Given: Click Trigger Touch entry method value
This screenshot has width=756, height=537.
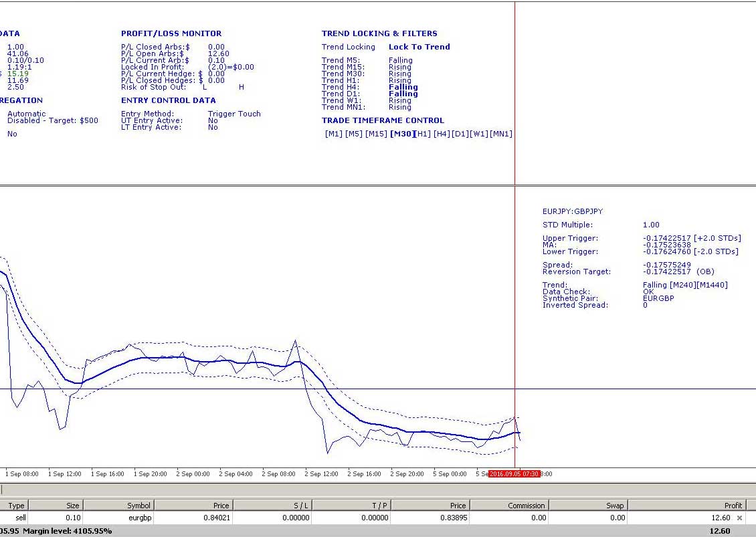Looking at the screenshot, I should 234,114.
